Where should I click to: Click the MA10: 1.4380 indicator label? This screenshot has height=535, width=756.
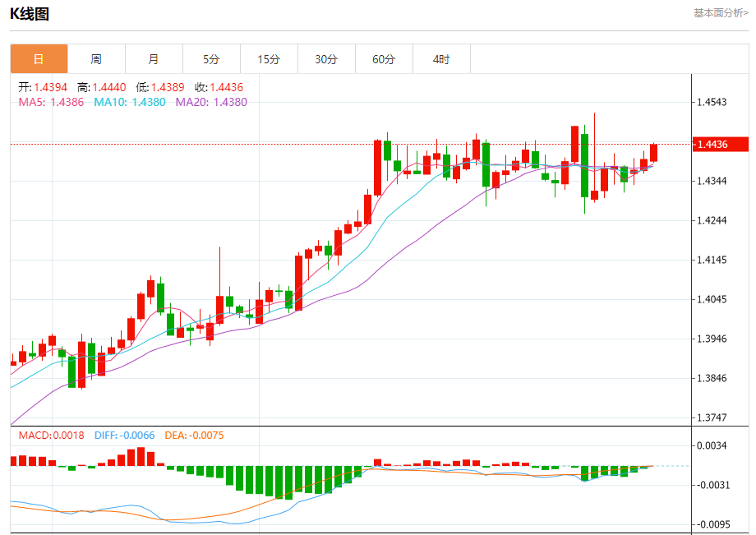pos(130,102)
